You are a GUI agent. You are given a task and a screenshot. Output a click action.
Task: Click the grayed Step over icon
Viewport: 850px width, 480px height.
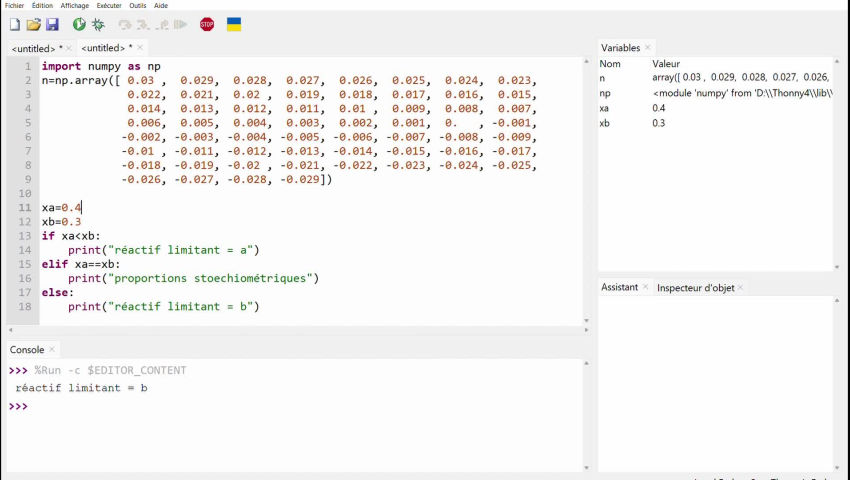coord(125,24)
